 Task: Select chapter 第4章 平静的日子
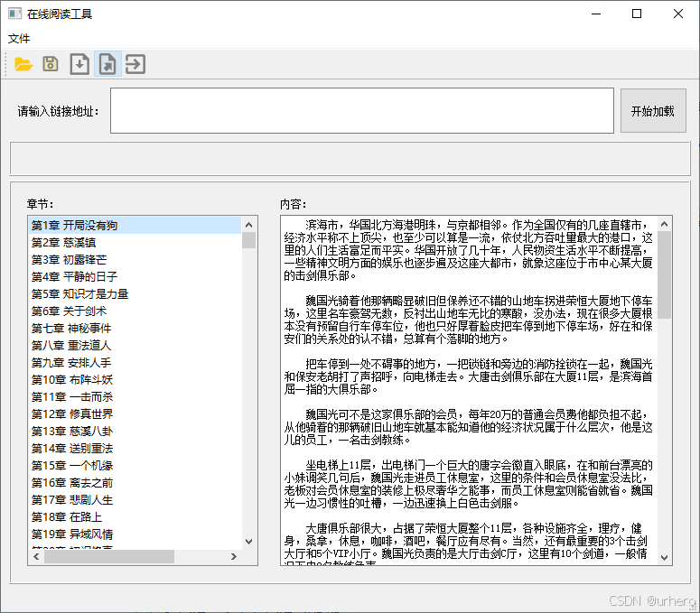[x=135, y=277]
